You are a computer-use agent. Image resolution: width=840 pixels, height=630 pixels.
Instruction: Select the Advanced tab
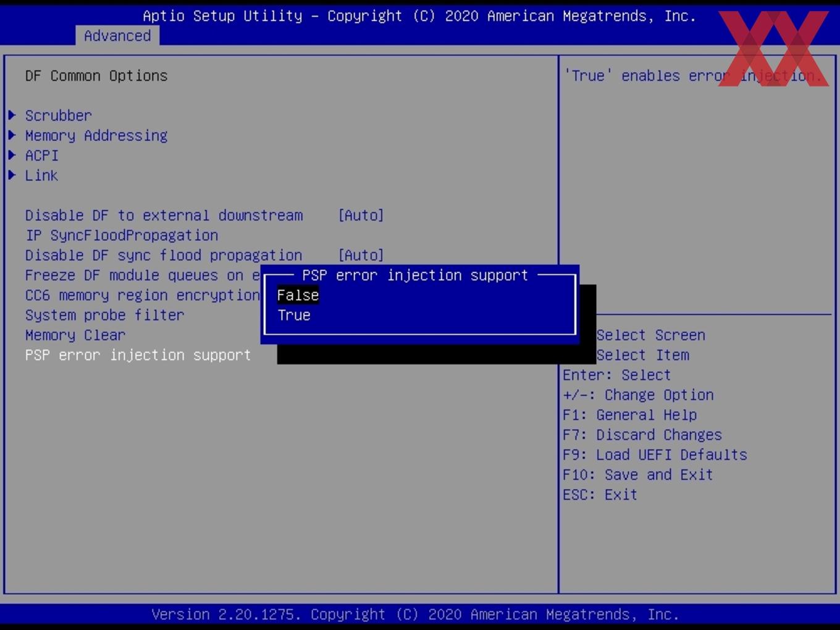click(x=117, y=36)
